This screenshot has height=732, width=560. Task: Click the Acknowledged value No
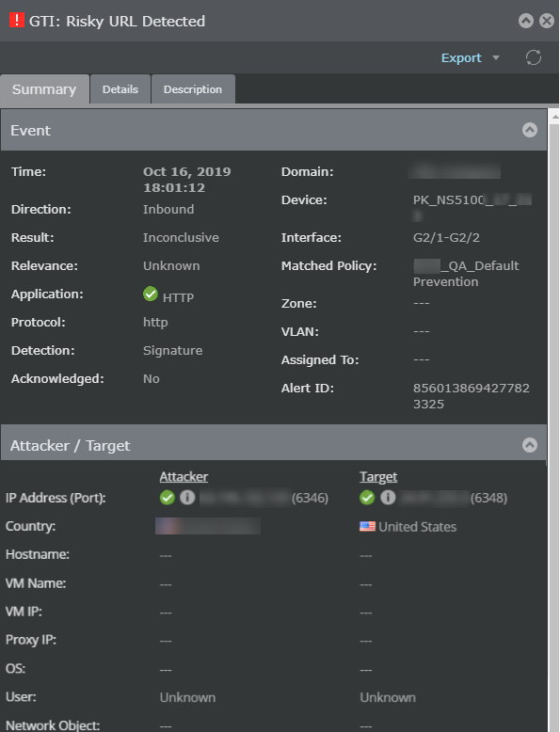[x=152, y=378]
